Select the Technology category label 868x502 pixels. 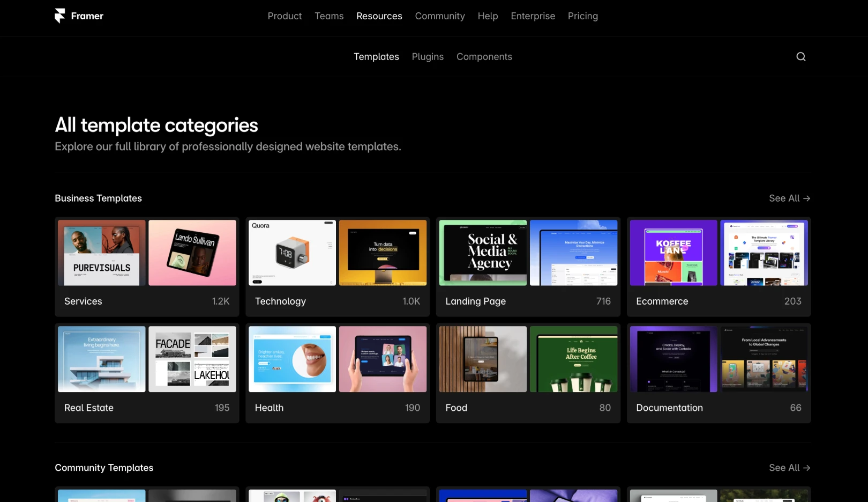coord(280,301)
